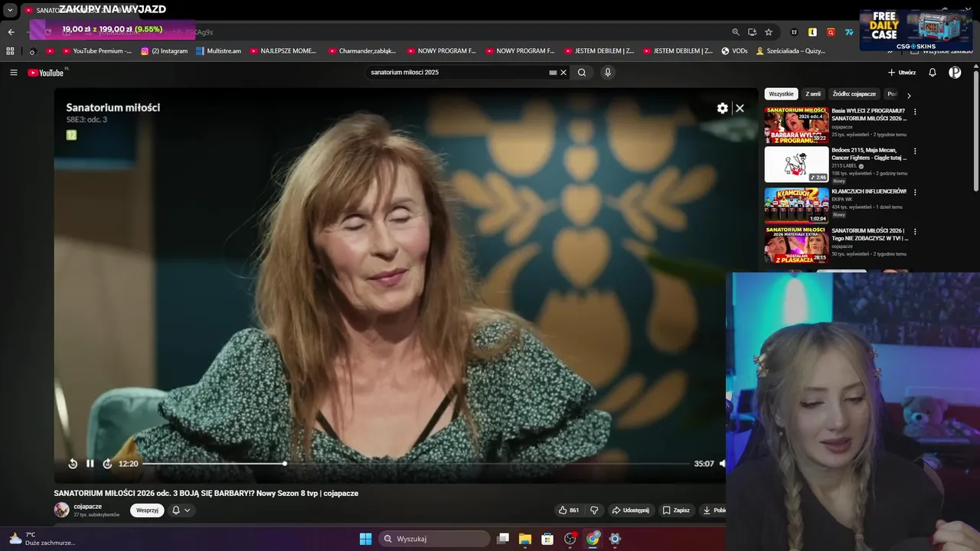Open the cojapacze channel avatar
The width and height of the screenshot is (980, 551).
61,510
